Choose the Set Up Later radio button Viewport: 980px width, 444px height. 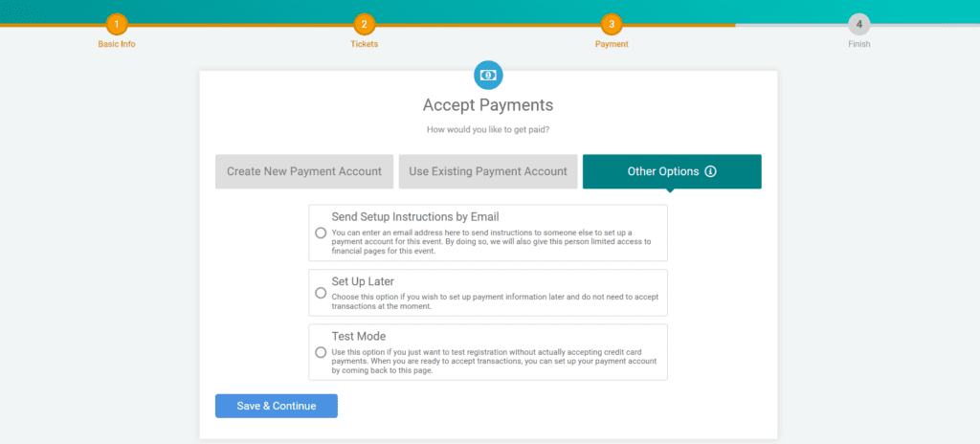click(321, 293)
